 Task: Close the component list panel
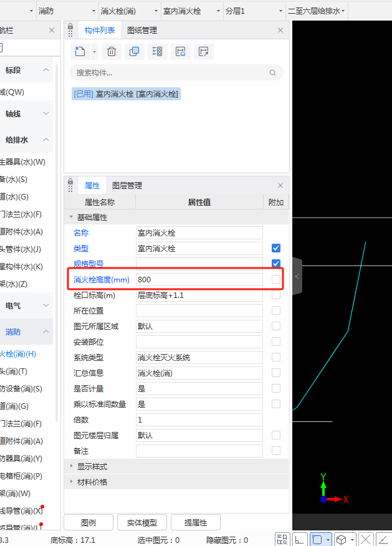pyautogui.click(x=280, y=31)
